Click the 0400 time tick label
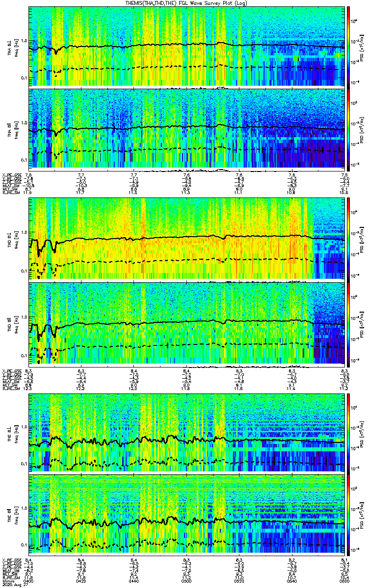The width and height of the screenshot is (368, 588). pos(28,582)
